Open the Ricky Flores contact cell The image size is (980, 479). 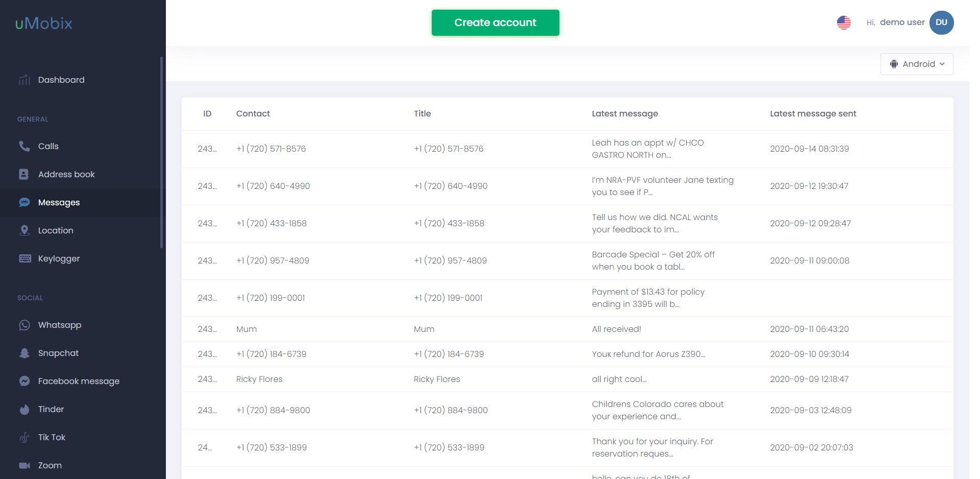[259, 379]
